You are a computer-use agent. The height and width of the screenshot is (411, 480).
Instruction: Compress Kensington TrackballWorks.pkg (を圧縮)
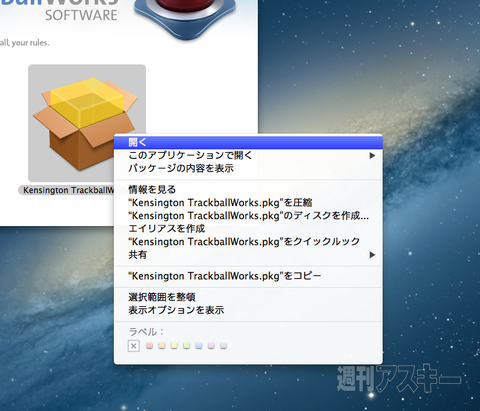pos(248,203)
